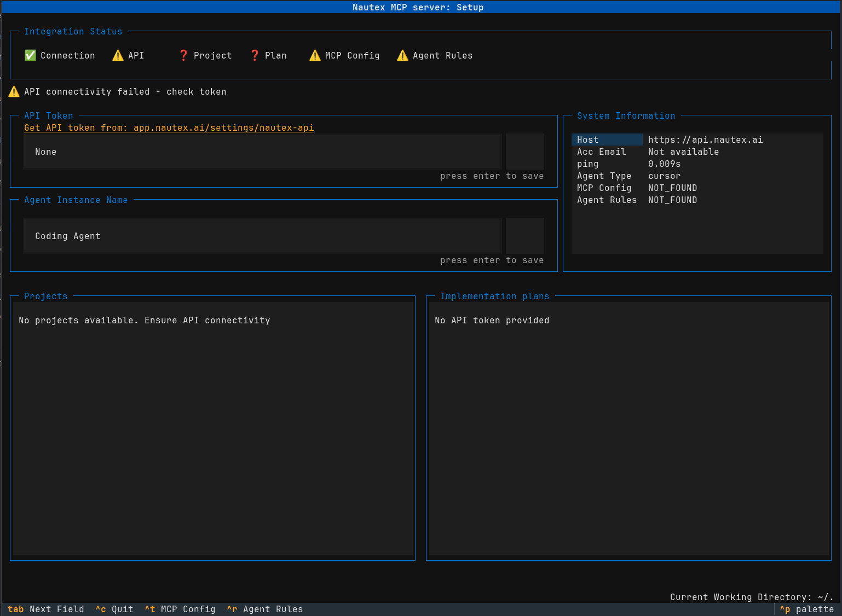Click the Agent Rules warning triangle icon
Image resolution: width=842 pixels, height=616 pixels.
402,55
